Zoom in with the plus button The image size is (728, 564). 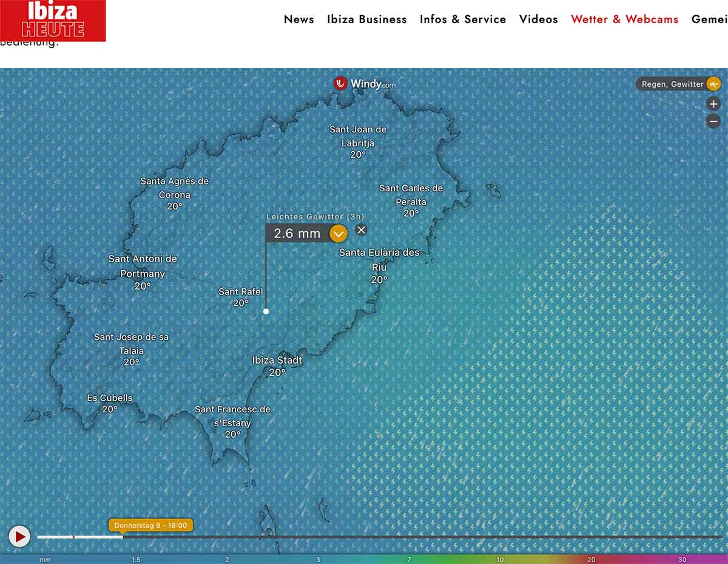click(713, 104)
